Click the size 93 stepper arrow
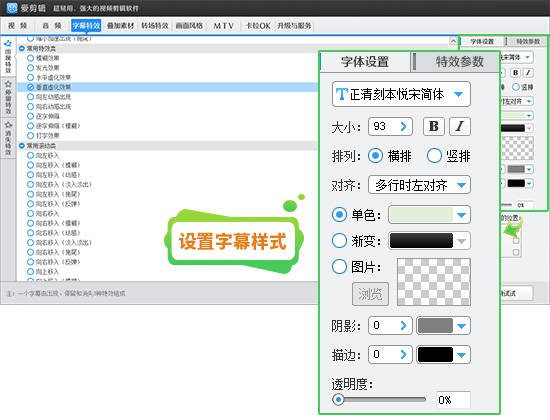The height and width of the screenshot is (420, 550). click(x=403, y=126)
